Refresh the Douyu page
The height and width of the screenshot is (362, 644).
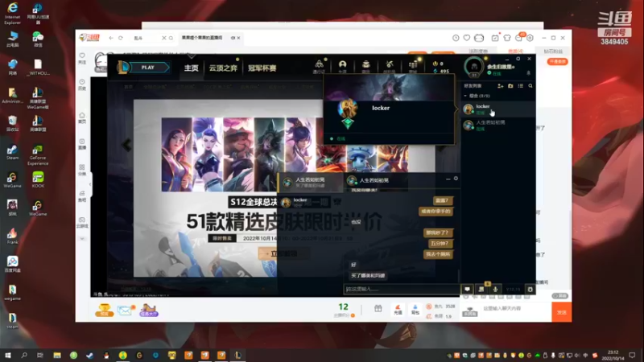click(121, 38)
